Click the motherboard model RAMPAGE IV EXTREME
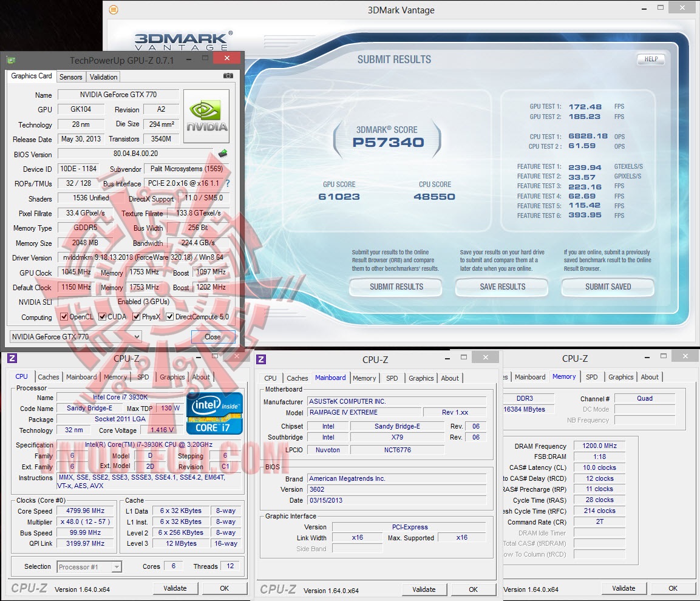 364,412
